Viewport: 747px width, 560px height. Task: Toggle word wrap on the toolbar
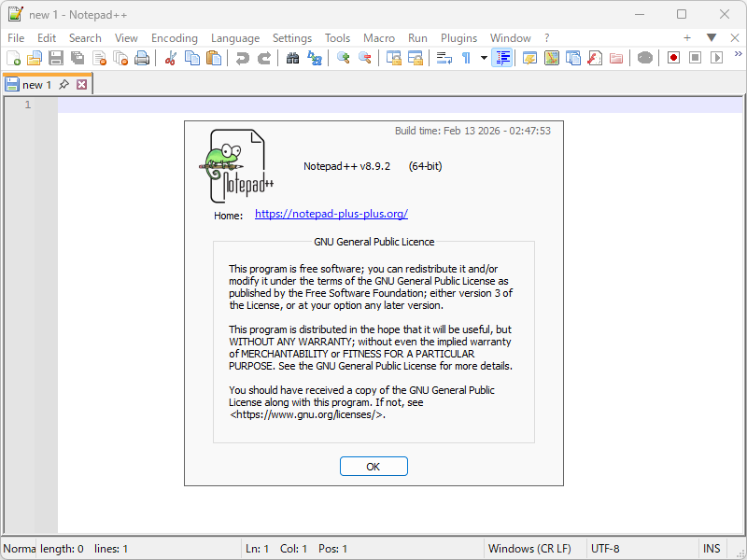[x=444, y=57]
